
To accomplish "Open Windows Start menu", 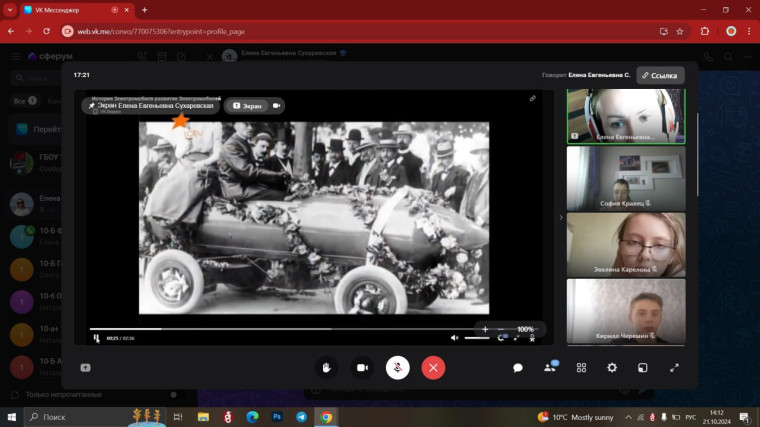I will point(12,417).
